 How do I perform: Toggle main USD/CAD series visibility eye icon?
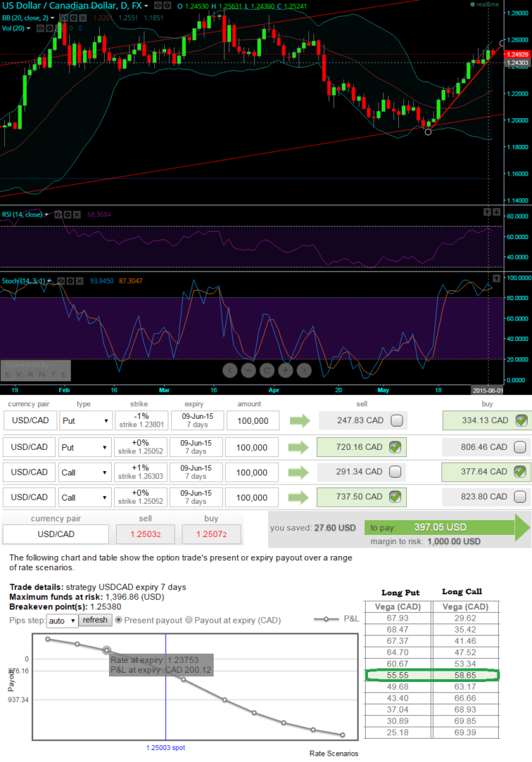pyautogui.click(x=158, y=6)
